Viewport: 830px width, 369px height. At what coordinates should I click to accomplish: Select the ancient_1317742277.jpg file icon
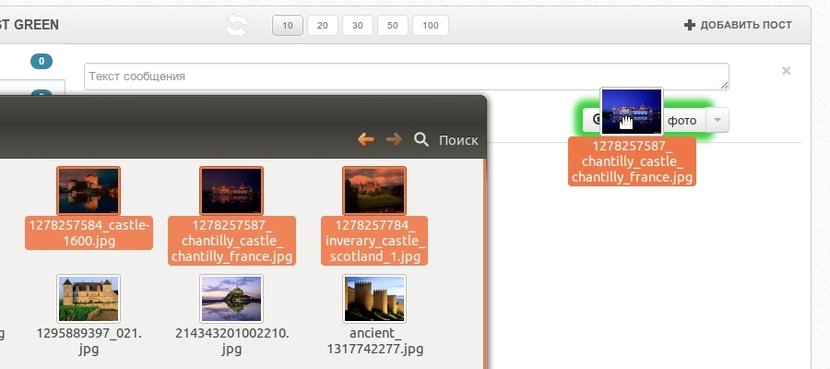coord(374,299)
